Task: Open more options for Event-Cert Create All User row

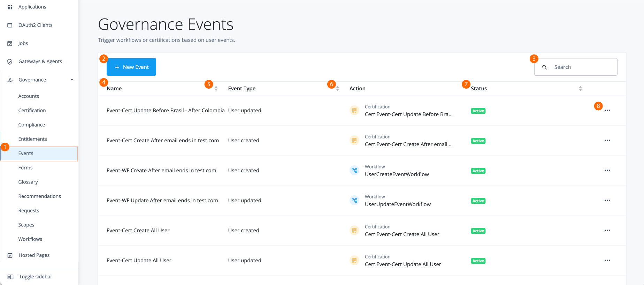Action: click(x=607, y=231)
